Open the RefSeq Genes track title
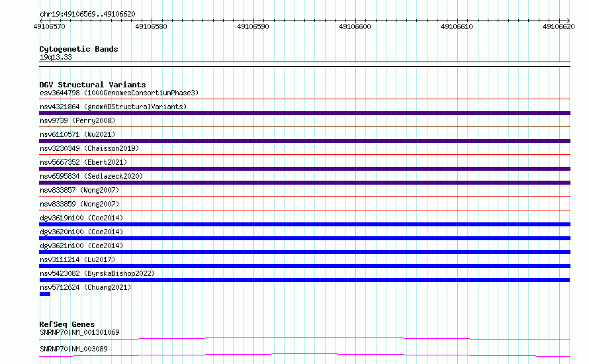The image size is (589, 364). pos(67,324)
